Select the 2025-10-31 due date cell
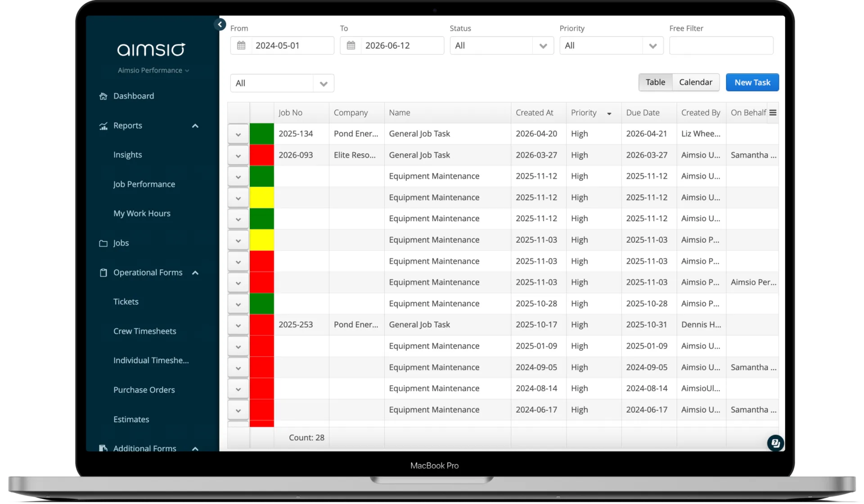Viewport: 864px width, 504px height. (x=649, y=325)
